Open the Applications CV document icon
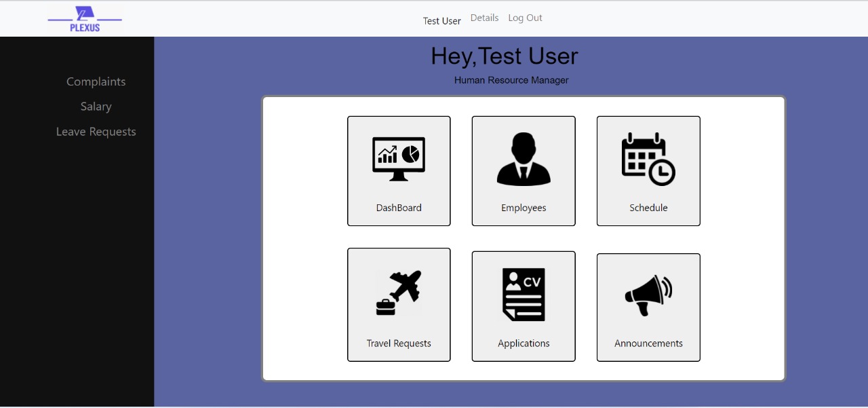 (x=524, y=294)
